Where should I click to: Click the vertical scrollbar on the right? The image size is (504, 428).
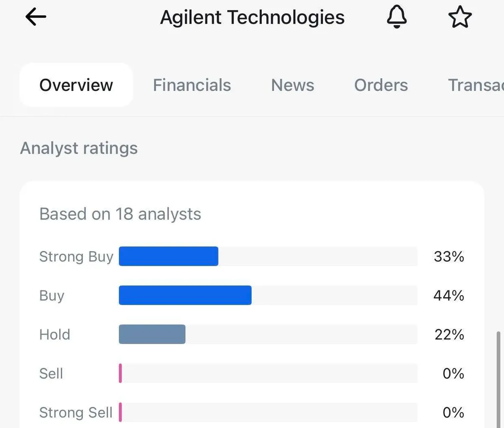click(x=499, y=378)
